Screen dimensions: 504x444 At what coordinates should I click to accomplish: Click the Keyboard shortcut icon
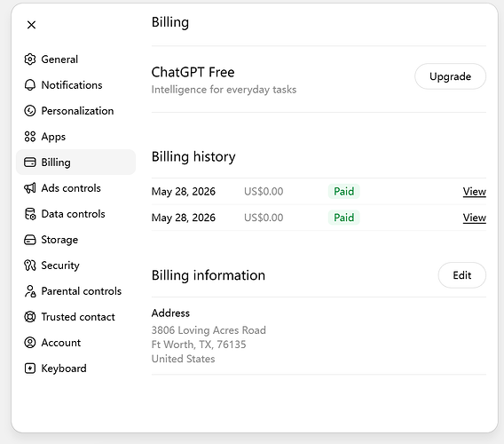pos(30,369)
